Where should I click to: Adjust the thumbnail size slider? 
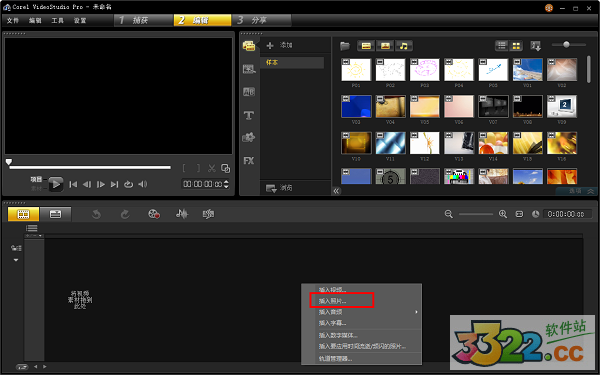(566, 44)
